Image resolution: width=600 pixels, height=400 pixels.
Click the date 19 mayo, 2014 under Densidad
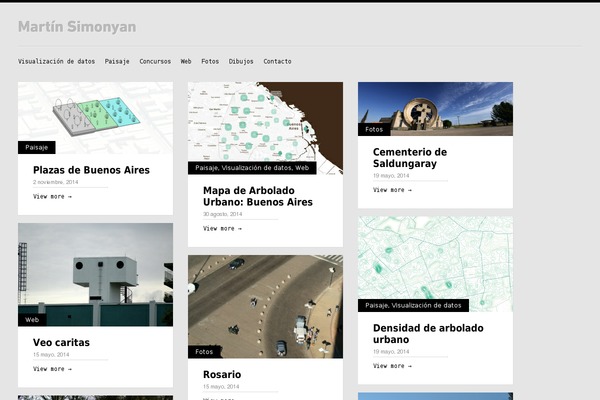pyautogui.click(x=391, y=352)
